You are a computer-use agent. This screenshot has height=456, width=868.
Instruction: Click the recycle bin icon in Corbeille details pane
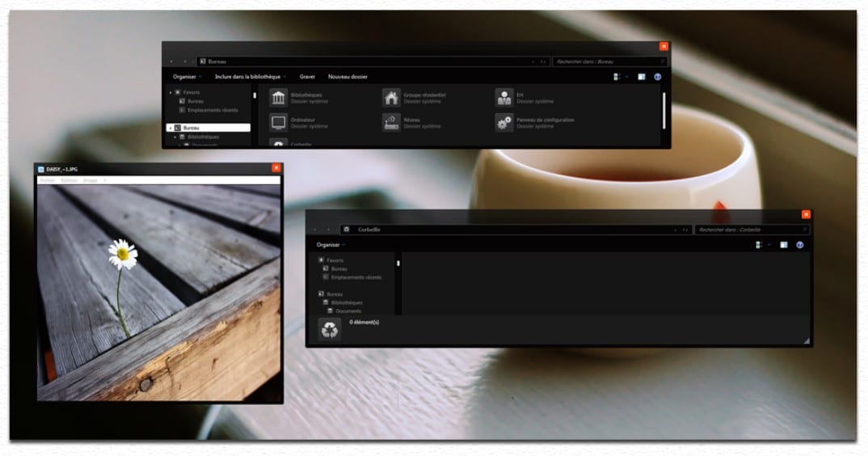coord(330,329)
